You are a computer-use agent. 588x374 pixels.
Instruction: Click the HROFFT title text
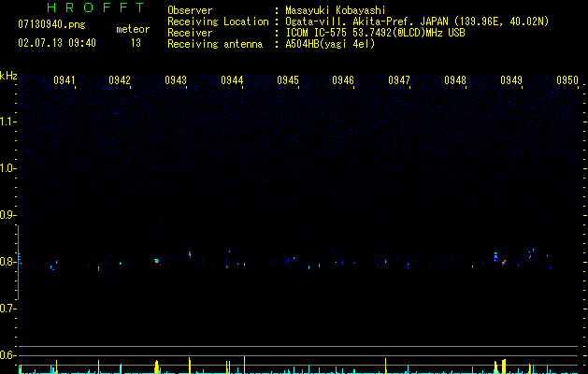click(95, 7)
